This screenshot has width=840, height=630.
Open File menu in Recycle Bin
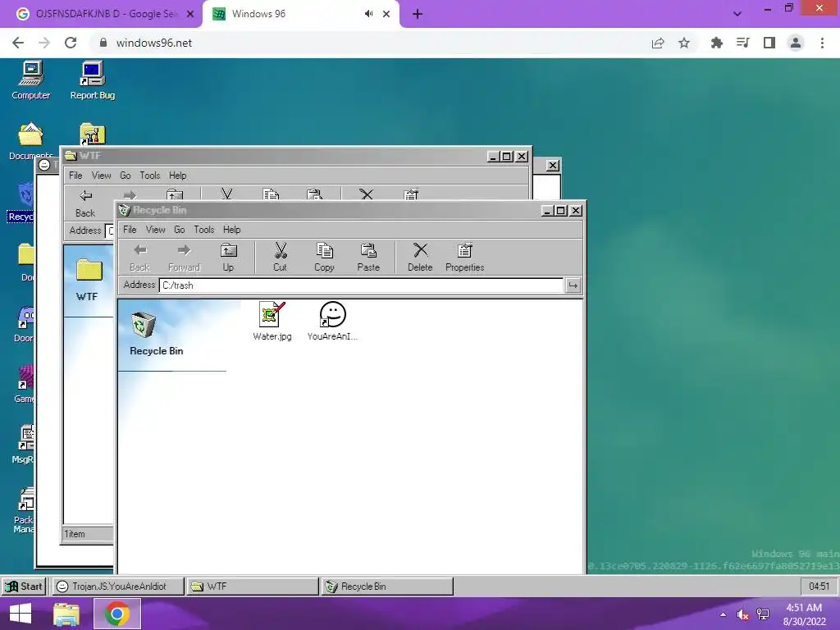tap(130, 230)
